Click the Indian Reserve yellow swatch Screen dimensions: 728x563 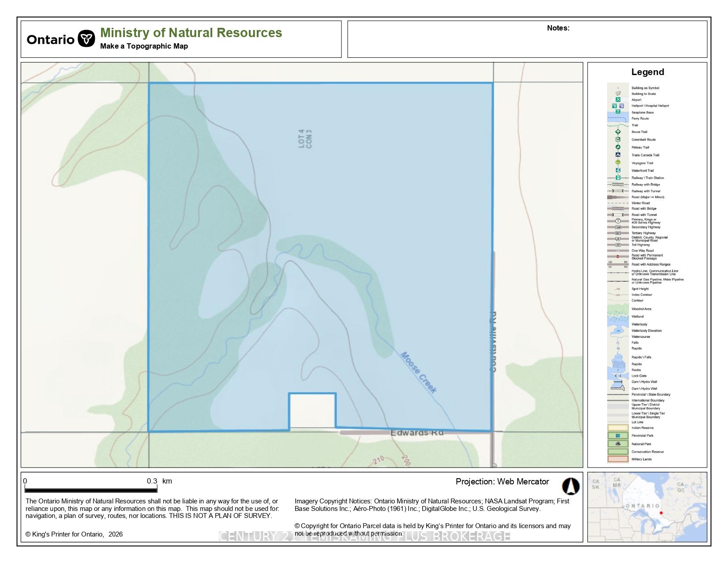(618, 428)
